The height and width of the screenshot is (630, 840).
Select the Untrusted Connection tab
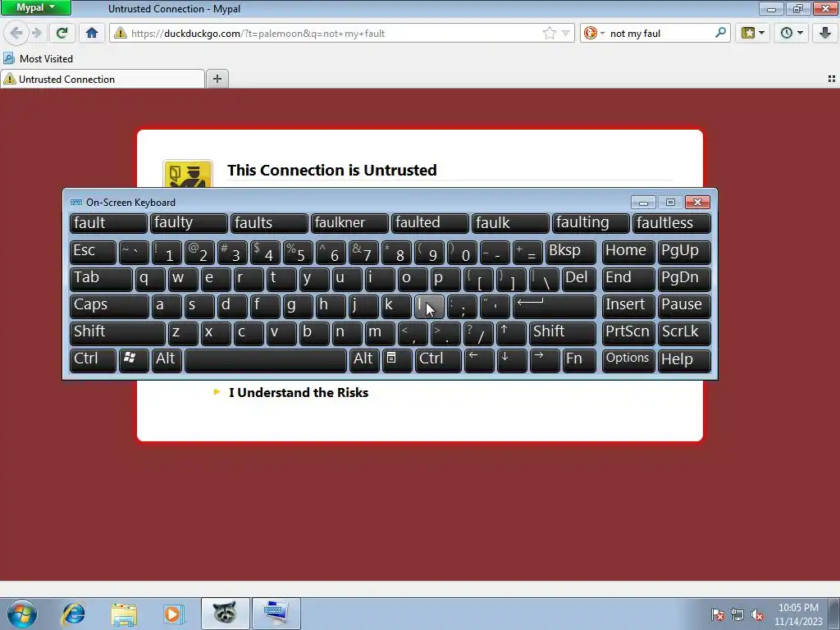click(x=103, y=80)
